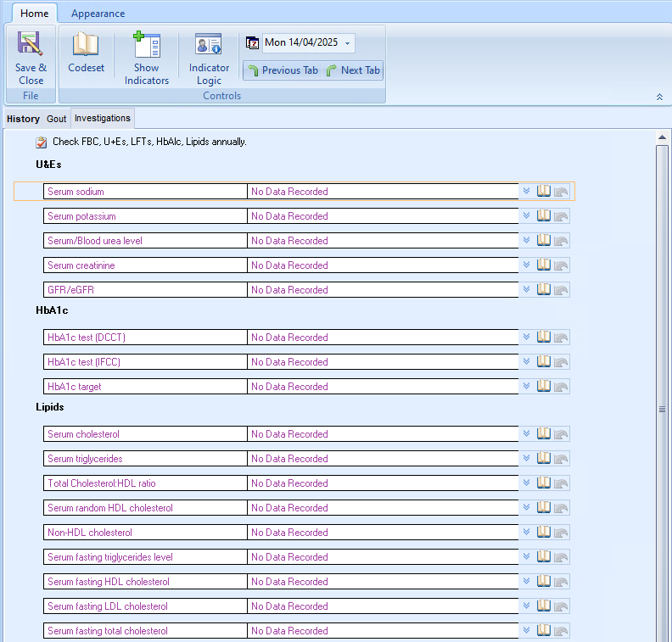
Task: Expand Serum/Blood urea level chevron
Action: coord(527,240)
